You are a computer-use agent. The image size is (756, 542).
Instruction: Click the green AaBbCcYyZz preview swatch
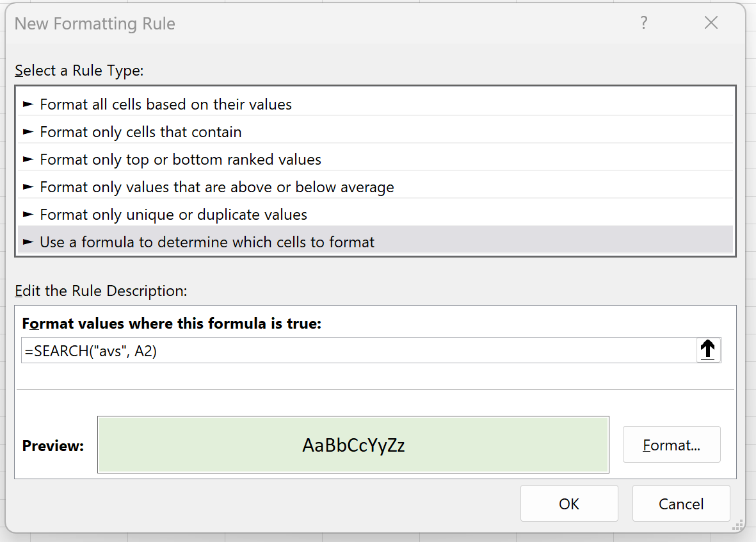point(353,444)
